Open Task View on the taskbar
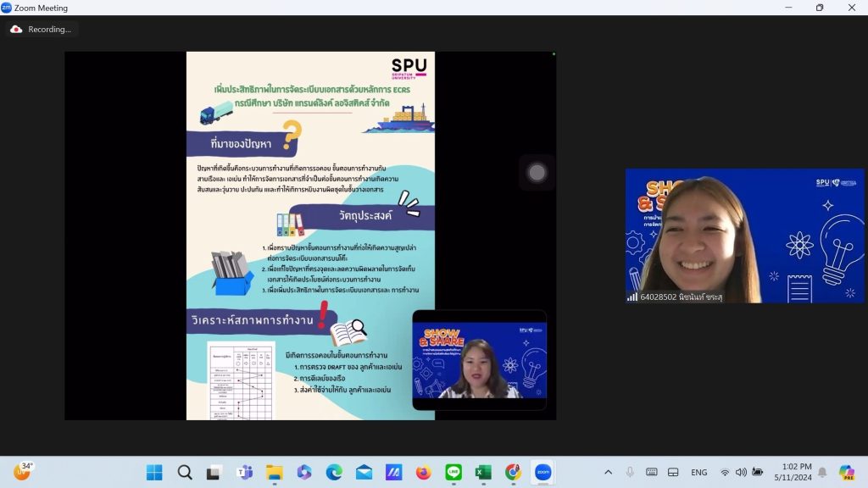Viewport: 868px width, 488px height. click(x=214, y=473)
